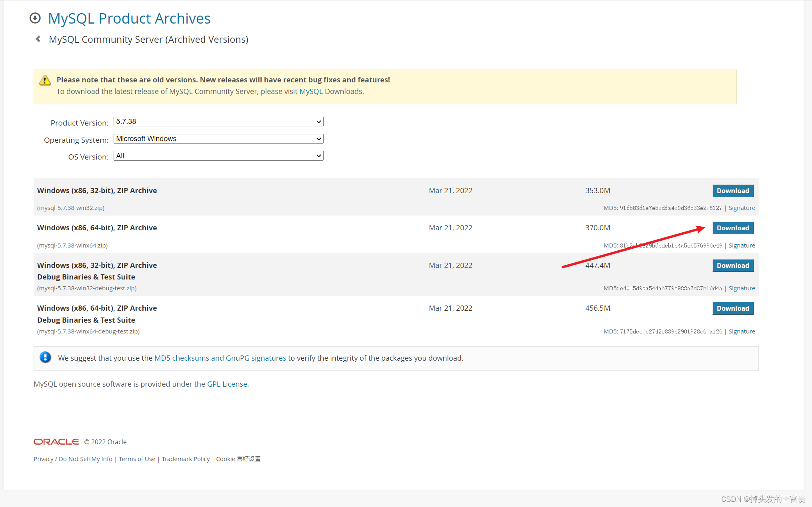Click the © 2022 Oracle copyright text
This screenshot has height=507, width=812.
pos(105,442)
